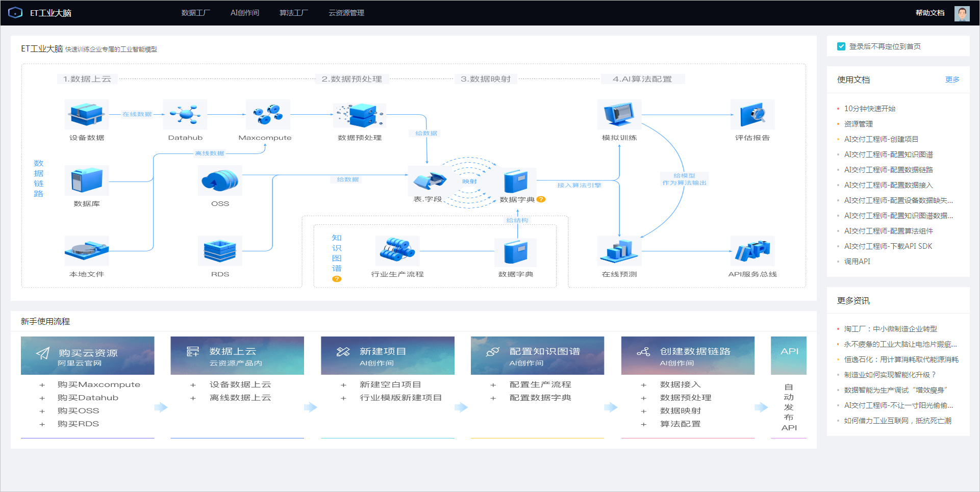Click the RDS icon
980x492 pixels.
(220, 250)
